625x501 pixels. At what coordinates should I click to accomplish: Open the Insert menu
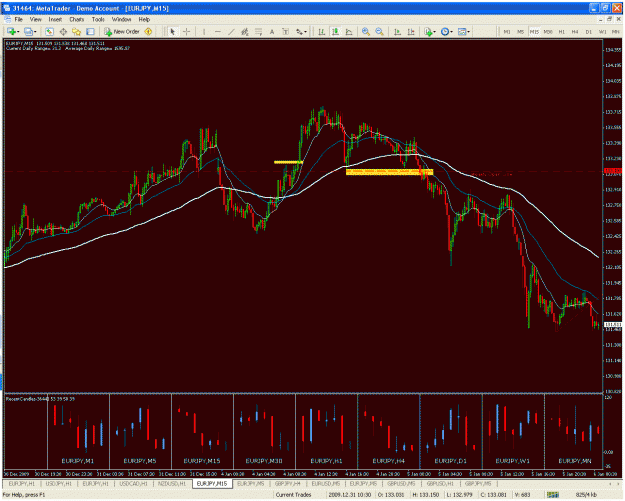[x=55, y=19]
